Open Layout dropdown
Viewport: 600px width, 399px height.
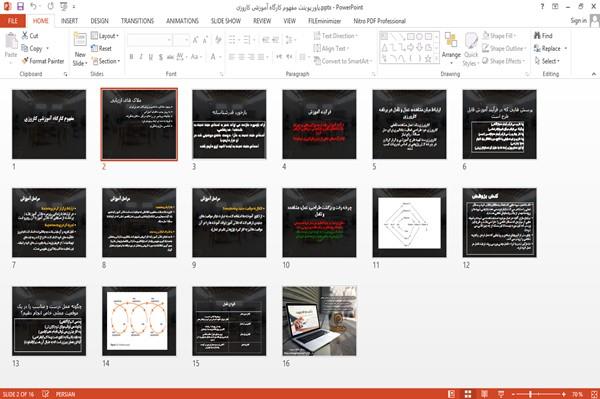pos(105,36)
